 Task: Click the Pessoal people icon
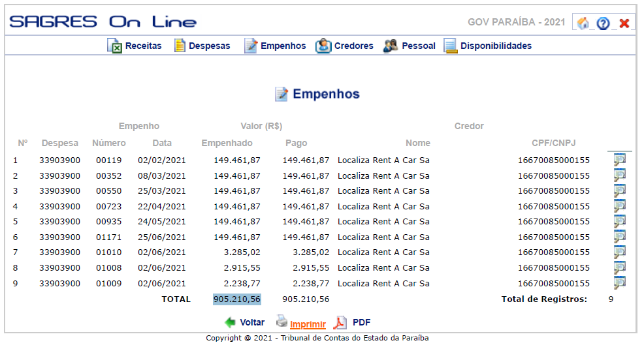click(390, 46)
